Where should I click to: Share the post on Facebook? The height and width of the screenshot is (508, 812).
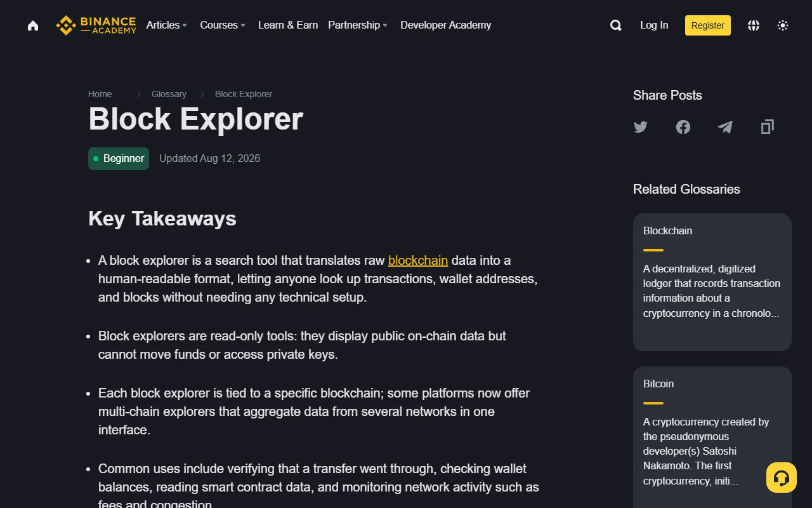(x=683, y=127)
